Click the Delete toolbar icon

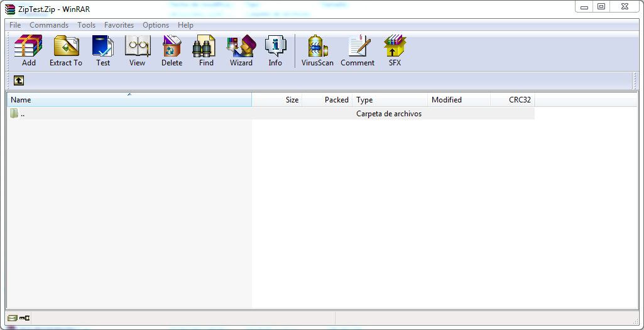(172, 50)
